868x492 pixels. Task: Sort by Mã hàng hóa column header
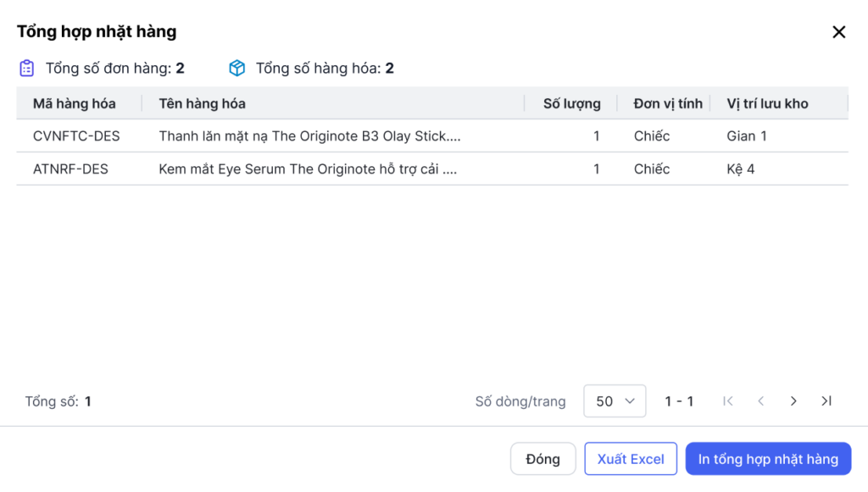[75, 103]
